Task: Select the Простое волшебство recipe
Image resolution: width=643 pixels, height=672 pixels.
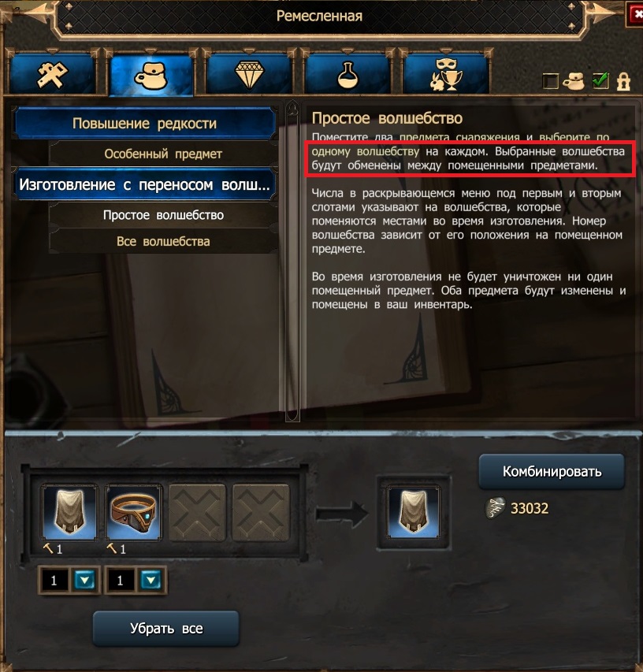Action: (163, 215)
